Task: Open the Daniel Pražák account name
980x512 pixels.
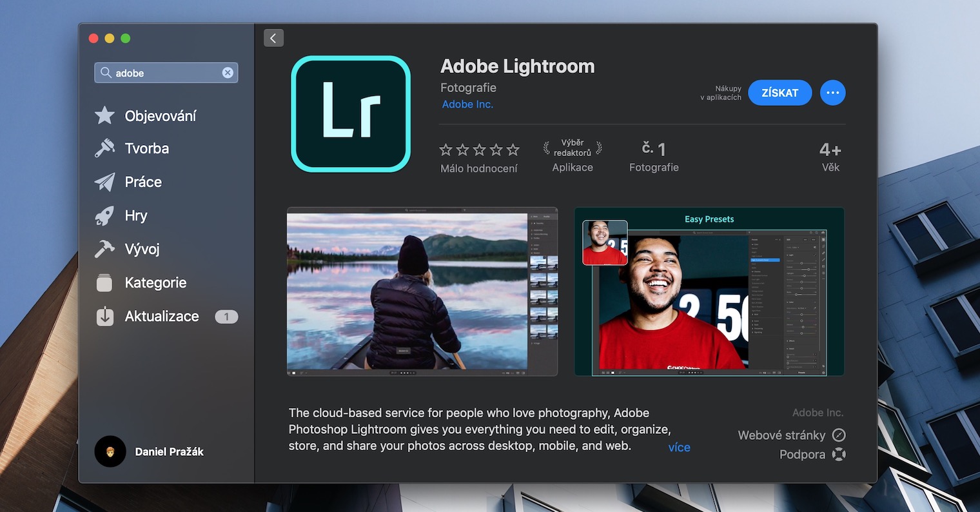Action: [169, 452]
